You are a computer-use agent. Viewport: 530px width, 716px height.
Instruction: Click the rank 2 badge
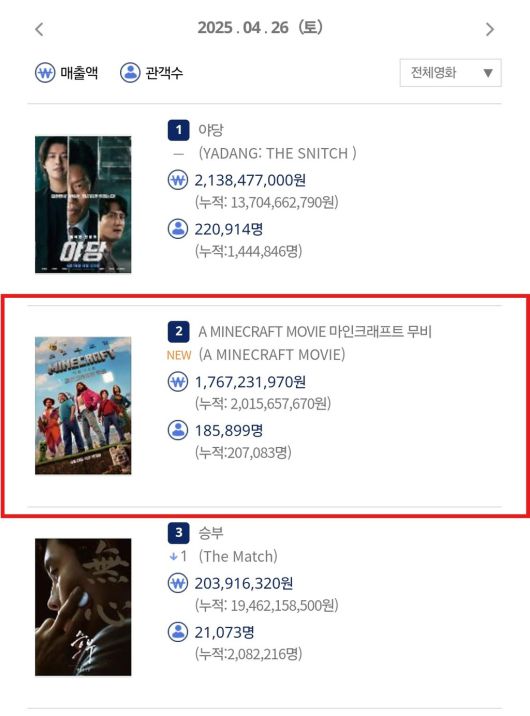178,331
